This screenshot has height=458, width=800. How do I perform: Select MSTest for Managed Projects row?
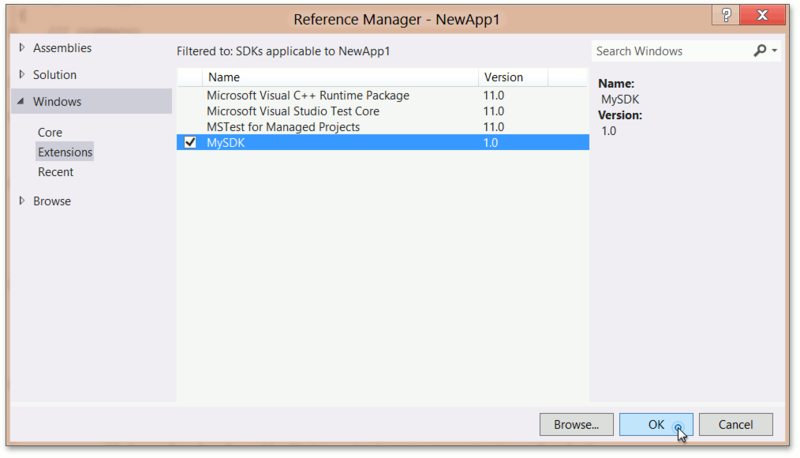tap(383, 127)
